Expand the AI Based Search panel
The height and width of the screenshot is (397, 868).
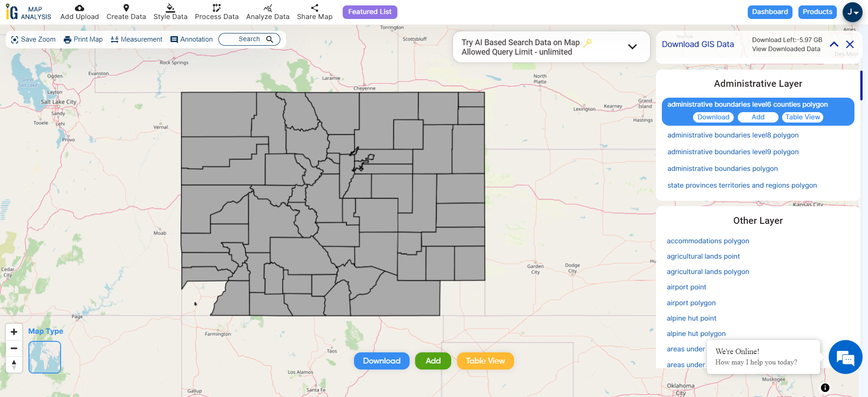632,47
